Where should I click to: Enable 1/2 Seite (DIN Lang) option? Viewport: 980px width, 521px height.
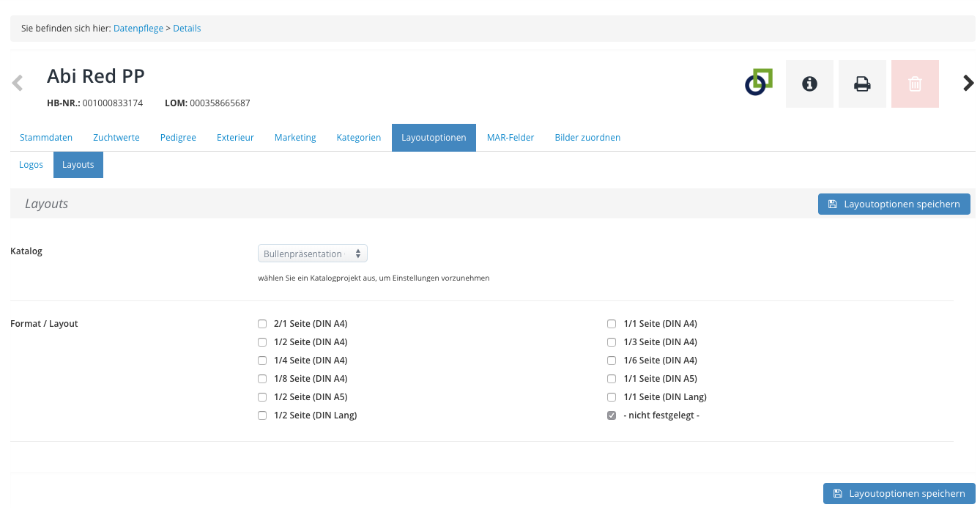coord(262,416)
